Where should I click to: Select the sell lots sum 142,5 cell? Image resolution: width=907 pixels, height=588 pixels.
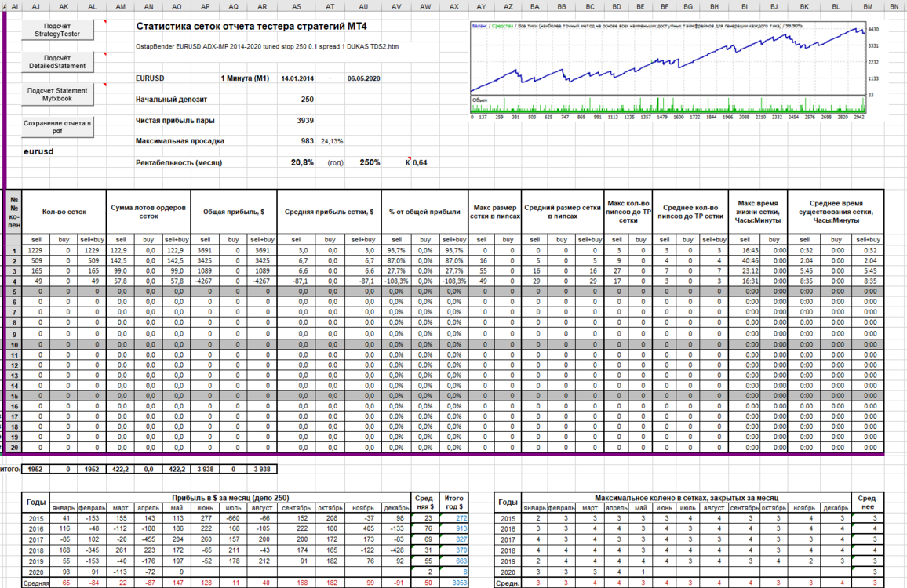click(120, 261)
